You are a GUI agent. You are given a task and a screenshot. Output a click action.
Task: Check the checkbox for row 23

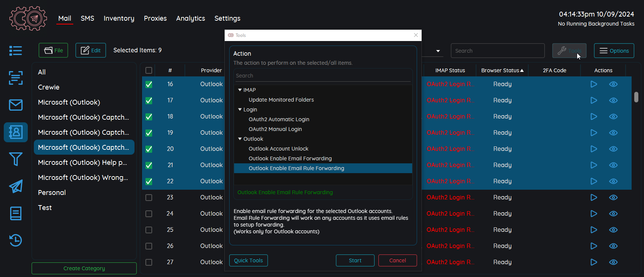pyautogui.click(x=149, y=198)
